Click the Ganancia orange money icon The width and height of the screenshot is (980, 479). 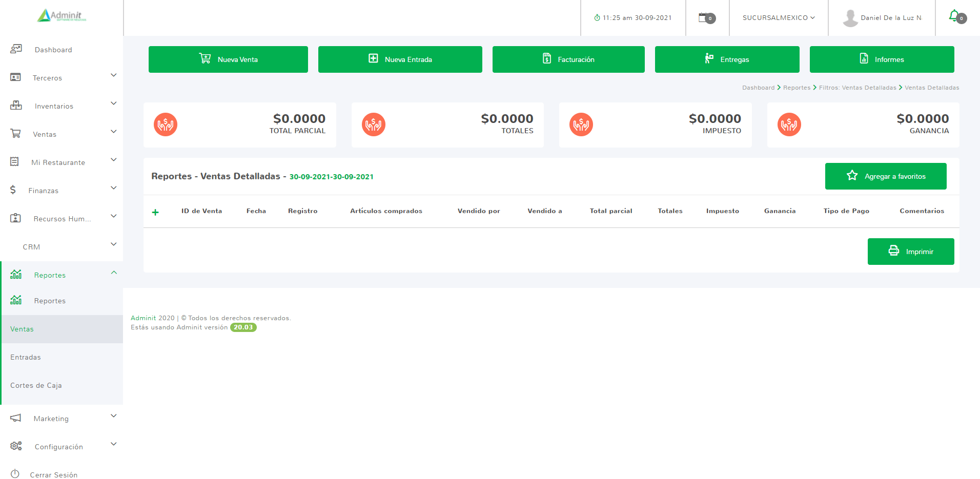click(789, 124)
